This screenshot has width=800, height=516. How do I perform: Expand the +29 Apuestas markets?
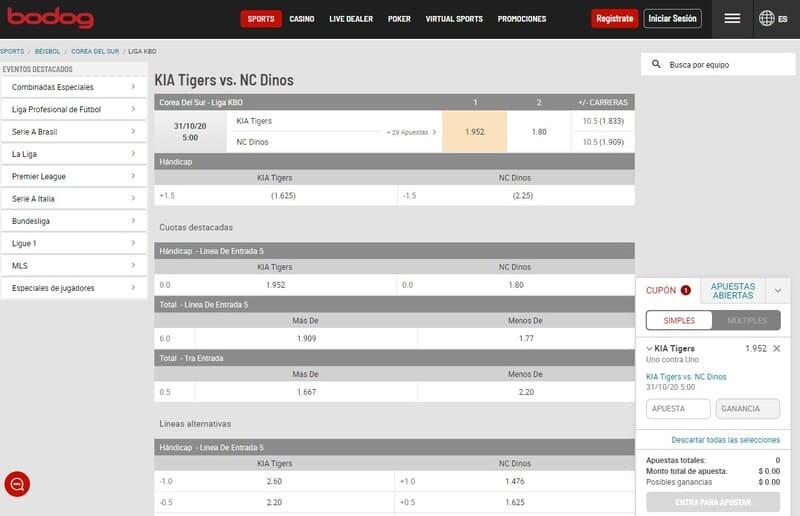(x=407, y=132)
